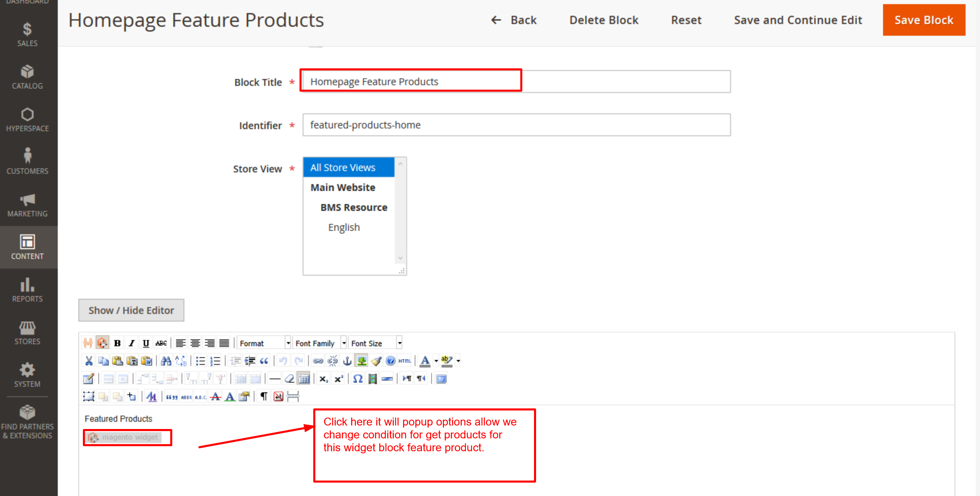Open the text color picker arrow
The width and height of the screenshot is (980, 496).
(x=436, y=361)
